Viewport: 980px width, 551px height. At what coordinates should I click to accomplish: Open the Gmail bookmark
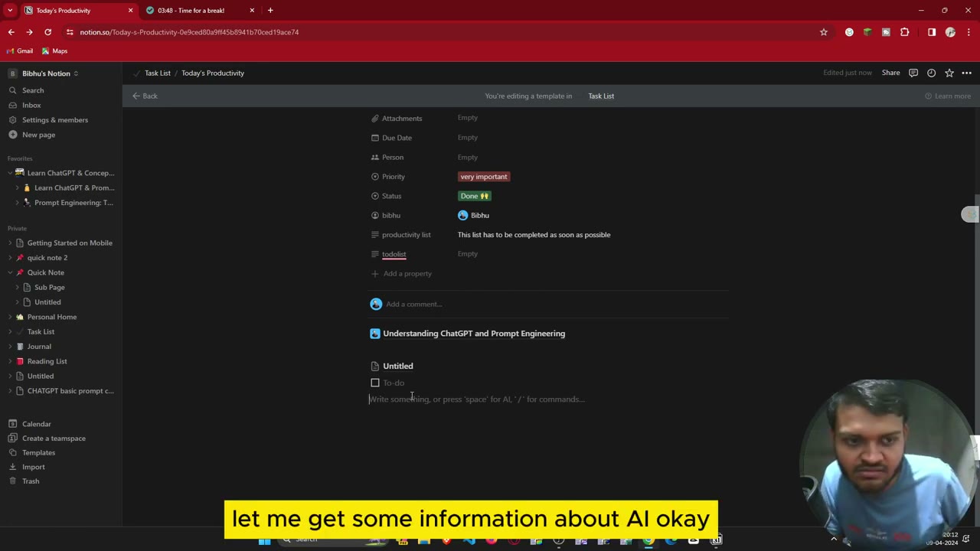pyautogui.click(x=20, y=51)
